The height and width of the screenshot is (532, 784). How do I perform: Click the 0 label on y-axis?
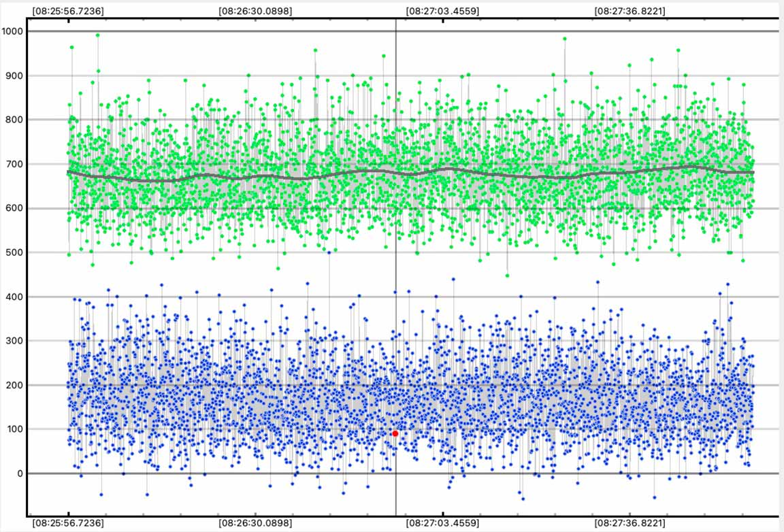19,473
